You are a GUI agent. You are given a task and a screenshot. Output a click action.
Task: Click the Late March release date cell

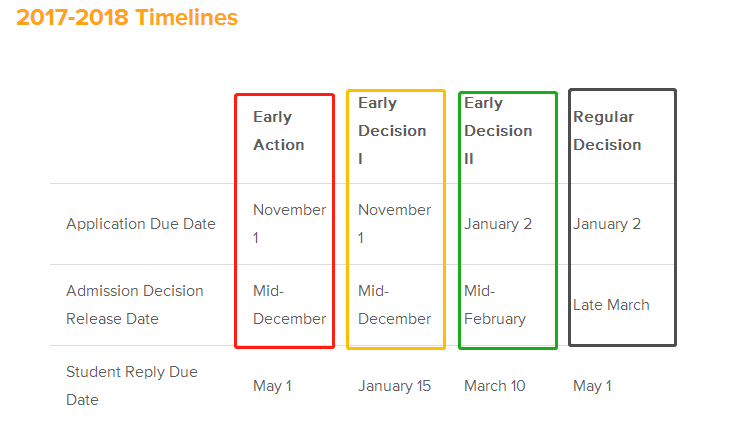tap(611, 305)
